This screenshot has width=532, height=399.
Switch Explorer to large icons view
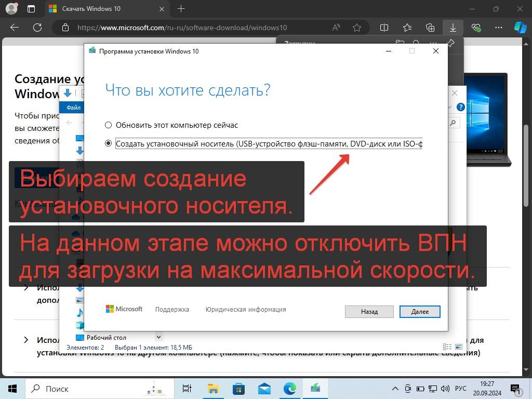pyautogui.click(x=459, y=347)
